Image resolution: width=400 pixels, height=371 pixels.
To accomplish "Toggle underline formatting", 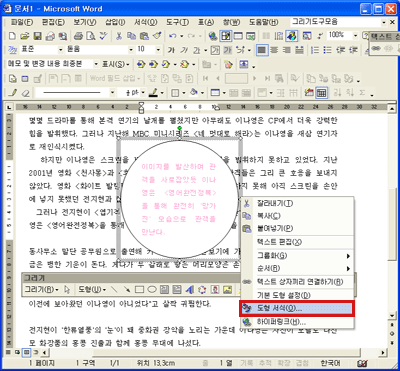I will click(197, 50).
